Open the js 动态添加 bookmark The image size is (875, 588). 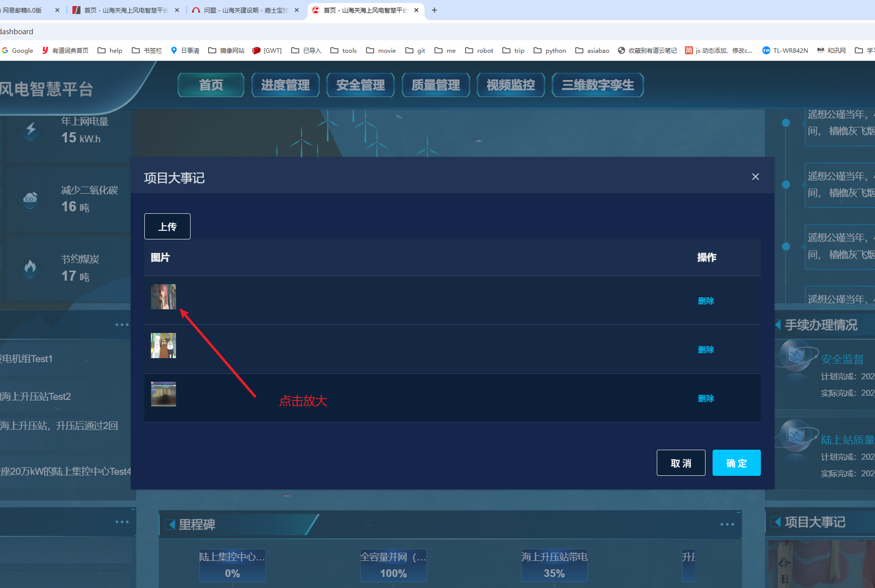(x=719, y=50)
